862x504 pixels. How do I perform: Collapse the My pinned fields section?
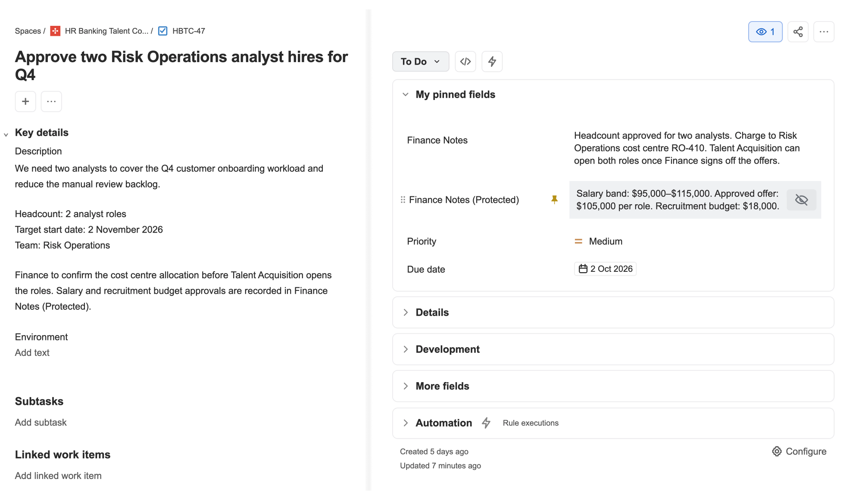click(x=405, y=94)
